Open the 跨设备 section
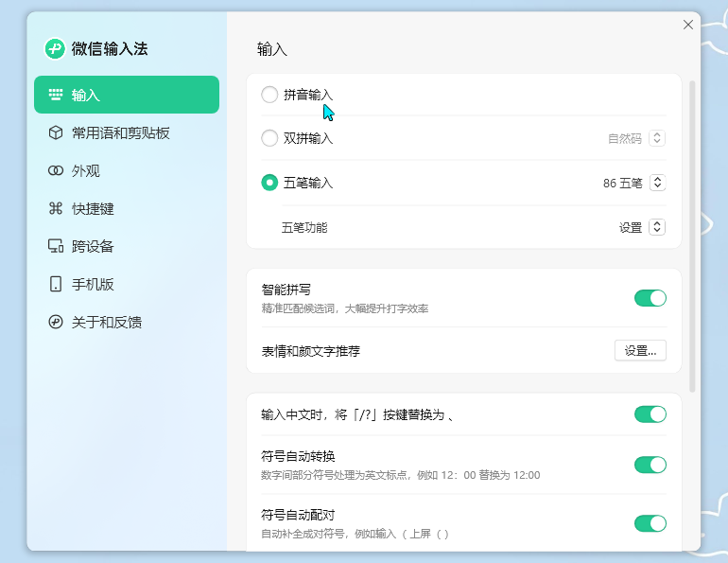The image size is (728, 563). [x=127, y=246]
